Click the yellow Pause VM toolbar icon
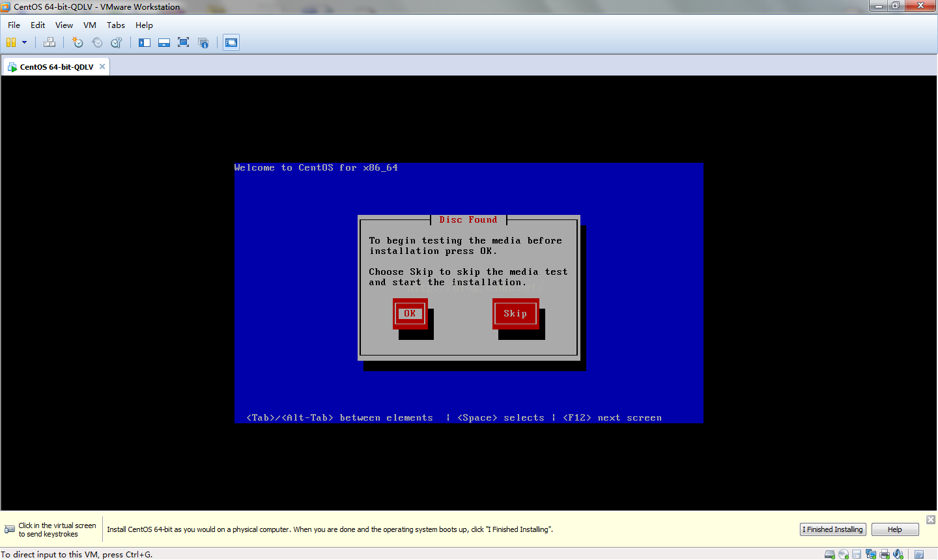This screenshot has height=560, width=938. coord(10,42)
